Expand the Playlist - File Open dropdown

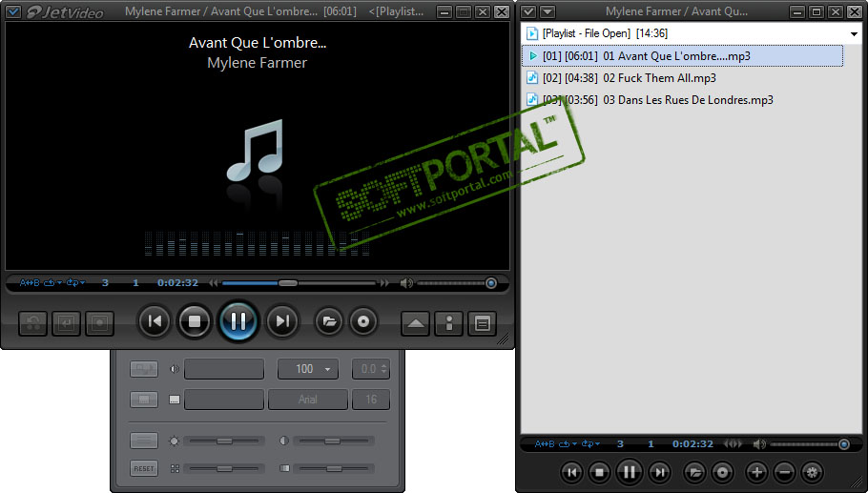click(x=854, y=33)
